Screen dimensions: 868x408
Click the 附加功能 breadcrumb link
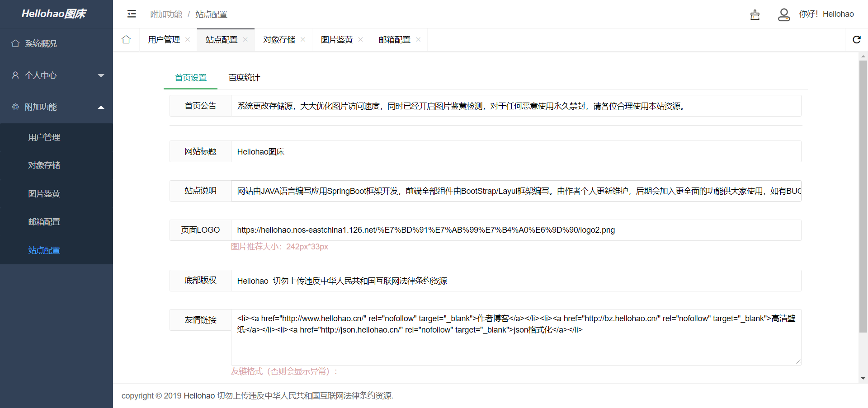point(166,14)
